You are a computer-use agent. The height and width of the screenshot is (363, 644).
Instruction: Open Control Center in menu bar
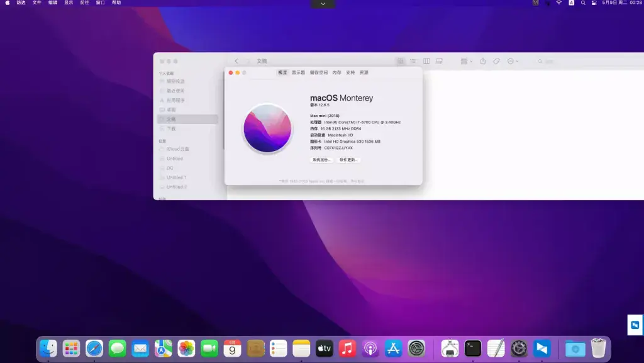594,3
